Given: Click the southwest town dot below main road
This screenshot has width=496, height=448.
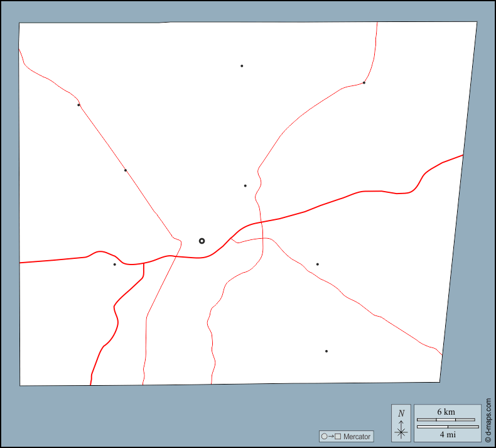Looking at the screenshot, I should pyautogui.click(x=114, y=265).
